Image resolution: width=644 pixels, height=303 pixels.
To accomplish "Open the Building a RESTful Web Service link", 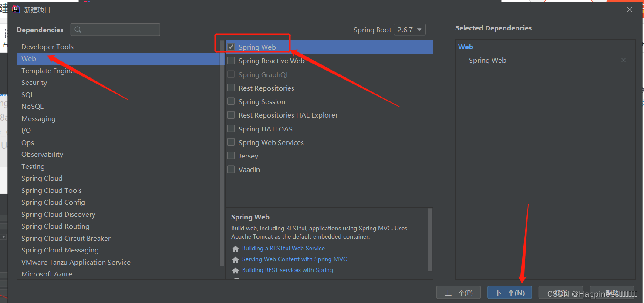I will pyautogui.click(x=283, y=249).
